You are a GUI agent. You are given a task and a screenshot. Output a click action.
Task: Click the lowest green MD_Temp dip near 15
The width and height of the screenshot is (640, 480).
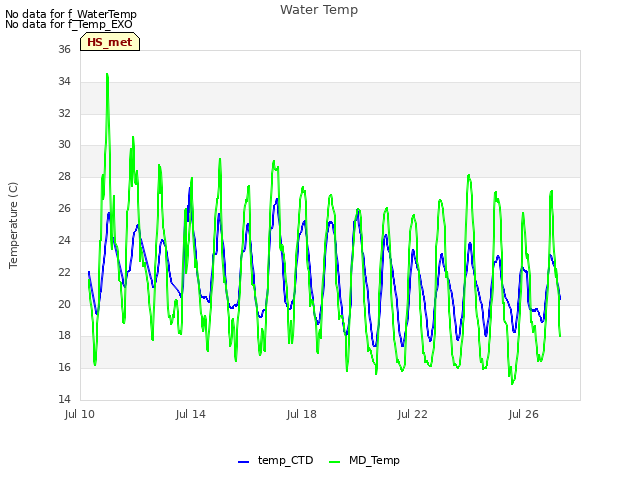[x=512, y=383]
